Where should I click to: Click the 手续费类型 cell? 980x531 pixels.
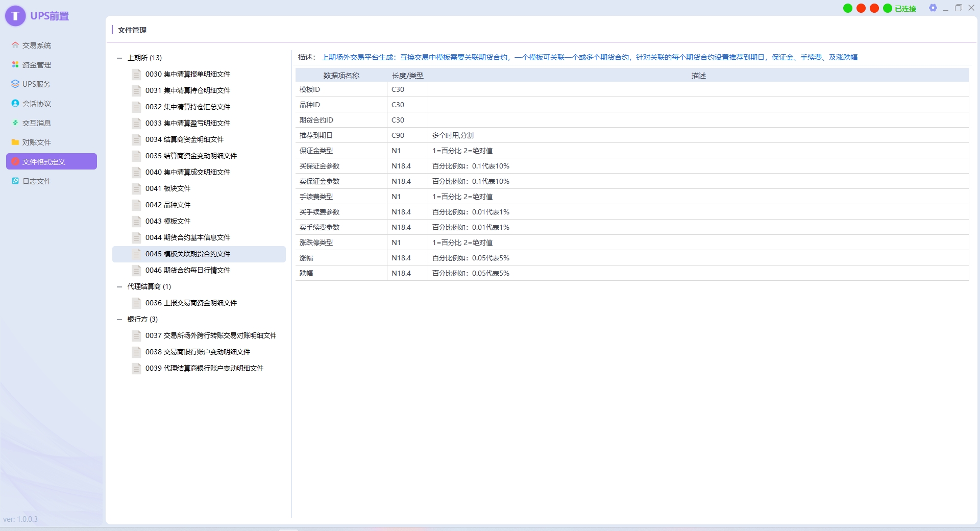pos(341,197)
